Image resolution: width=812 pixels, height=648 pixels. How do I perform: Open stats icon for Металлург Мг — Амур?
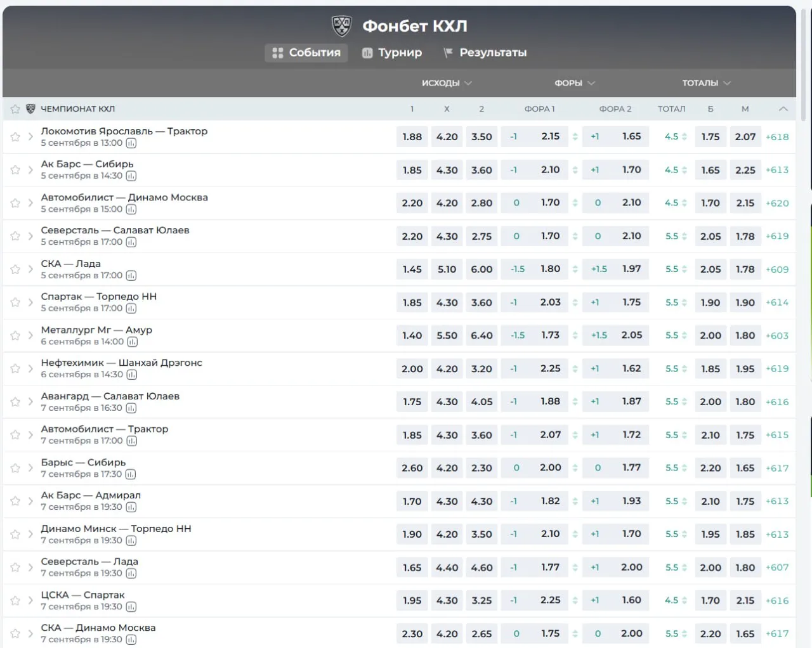coord(132,342)
